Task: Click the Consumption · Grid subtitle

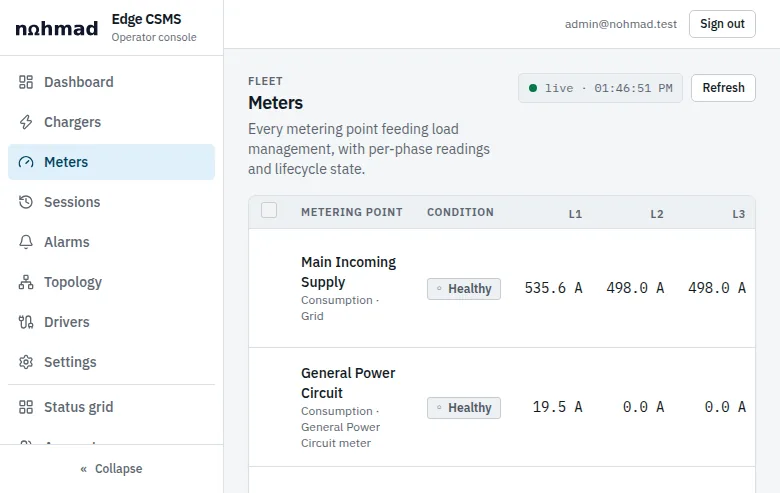Action: tap(340, 308)
